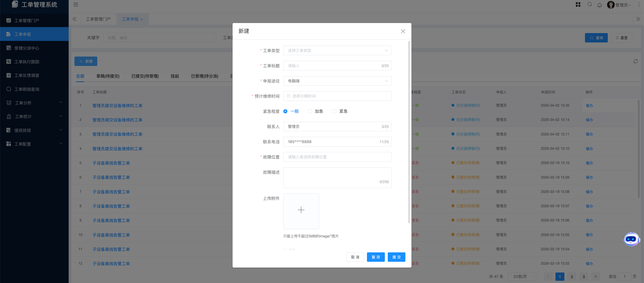Open the app grid icon in header

pos(578,4)
